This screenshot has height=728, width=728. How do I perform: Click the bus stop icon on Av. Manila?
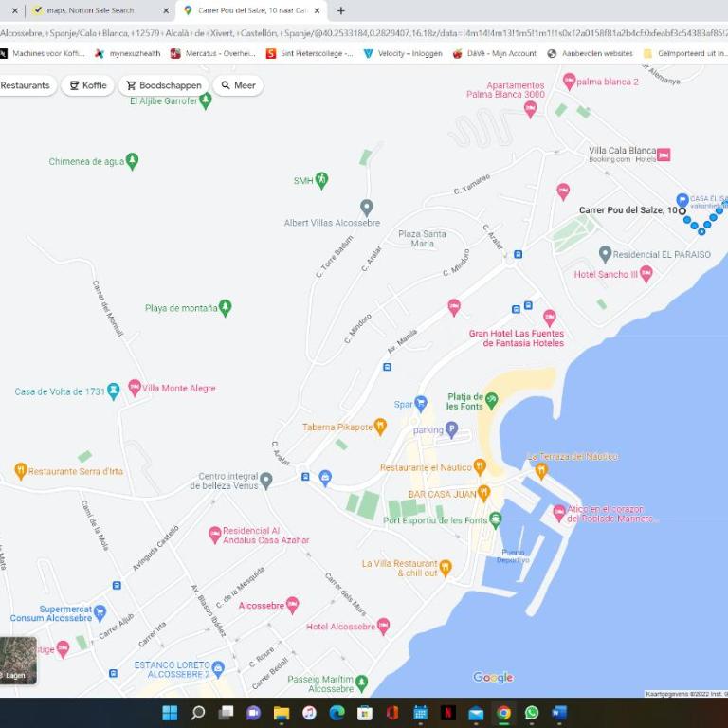click(387, 367)
